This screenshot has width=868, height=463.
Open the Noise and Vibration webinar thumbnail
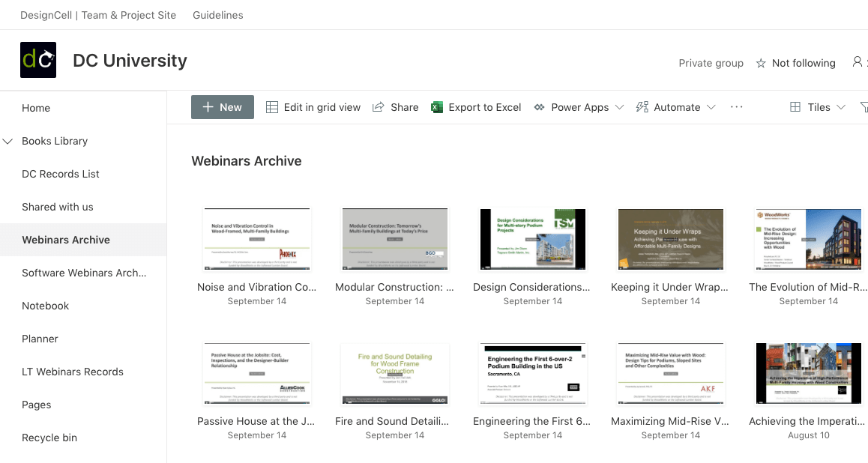[x=257, y=238]
